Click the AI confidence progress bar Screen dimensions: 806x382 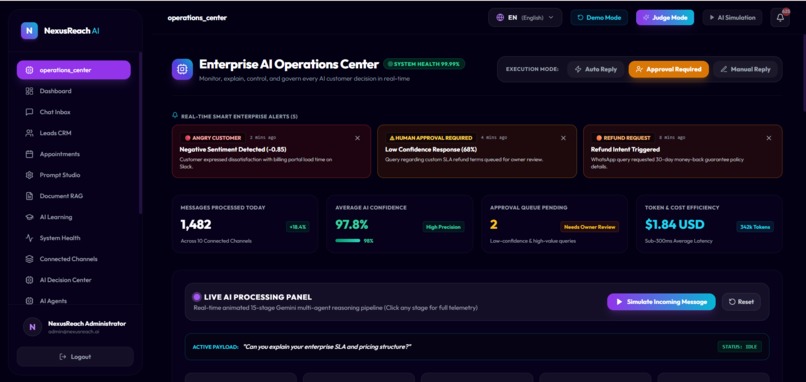click(348, 241)
